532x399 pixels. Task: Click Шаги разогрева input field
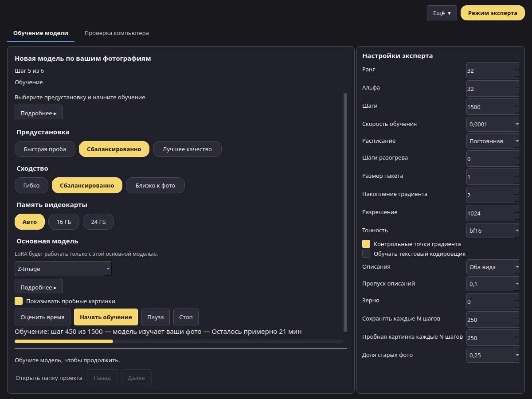coord(493,159)
